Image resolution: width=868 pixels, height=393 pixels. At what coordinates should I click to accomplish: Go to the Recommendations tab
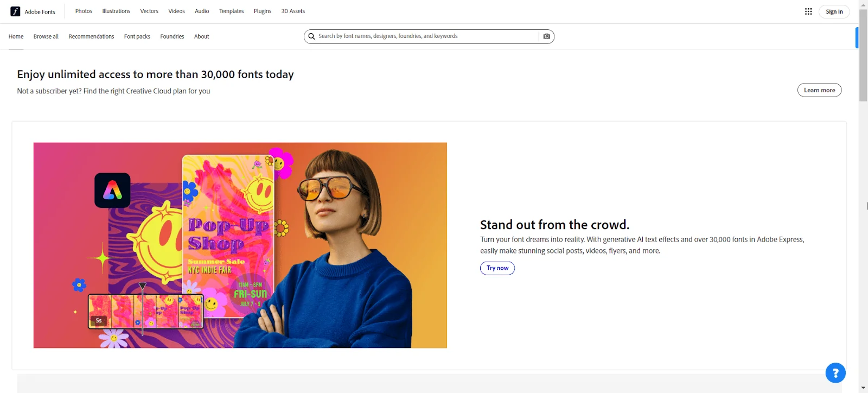pos(91,36)
